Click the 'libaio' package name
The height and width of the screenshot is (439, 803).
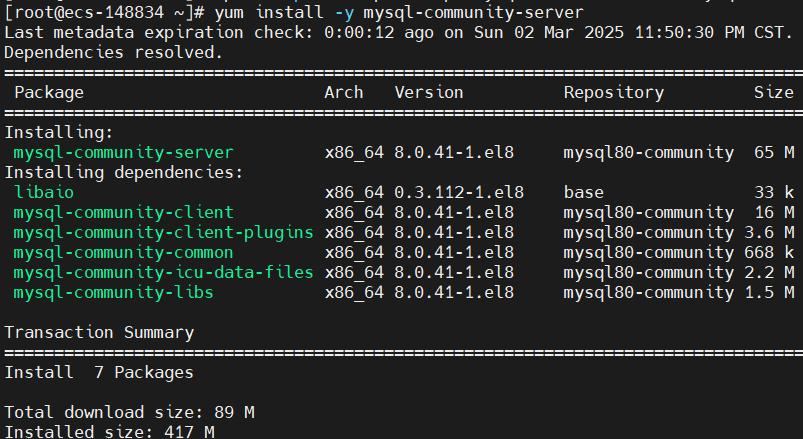pyautogui.click(x=44, y=192)
